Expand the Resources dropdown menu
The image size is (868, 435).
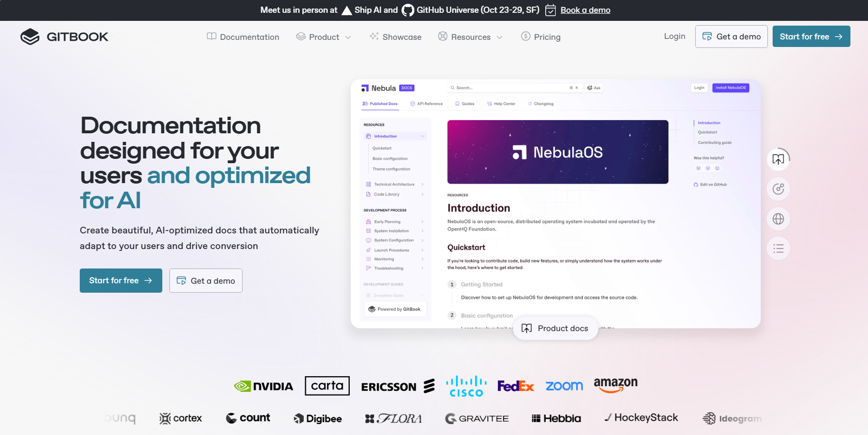tap(470, 37)
